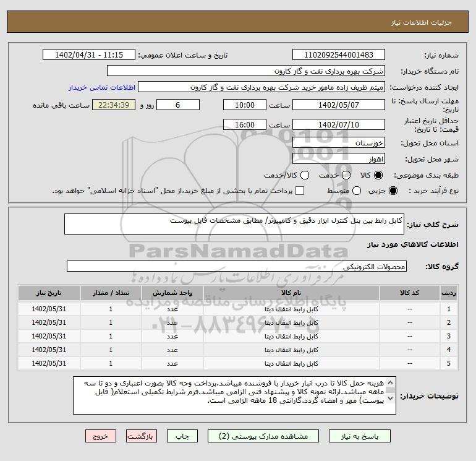Select the متوسط purchase type radio
The height and width of the screenshot is (461, 476).
coord(357,191)
